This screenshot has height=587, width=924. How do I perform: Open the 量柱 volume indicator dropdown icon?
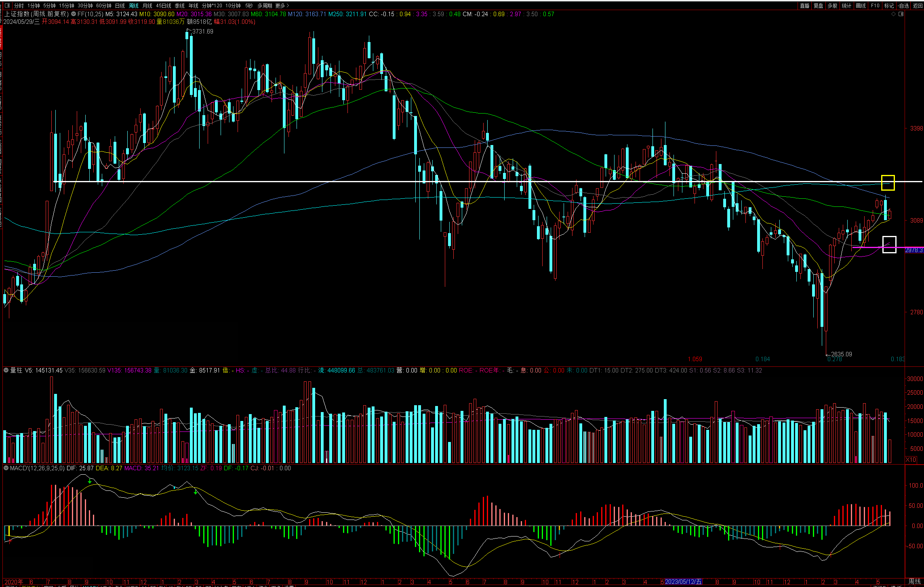click(x=6, y=370)
